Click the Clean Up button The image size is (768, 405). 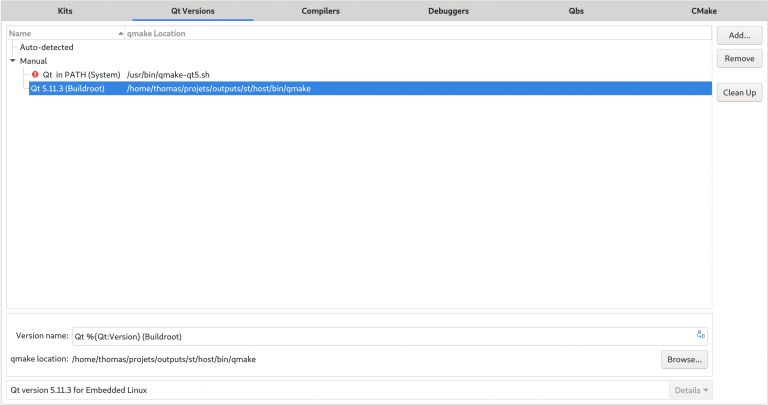coord(740,93)
